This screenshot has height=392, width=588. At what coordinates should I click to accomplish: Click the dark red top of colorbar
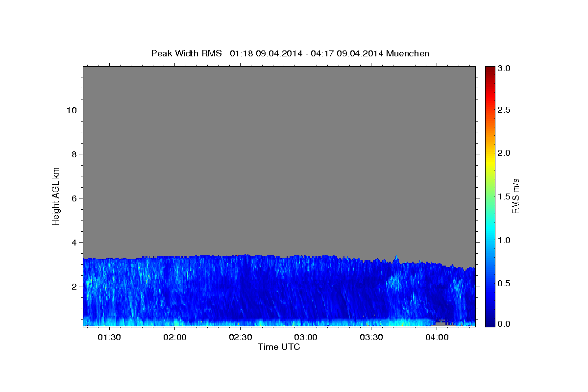(x=490, y=70)
